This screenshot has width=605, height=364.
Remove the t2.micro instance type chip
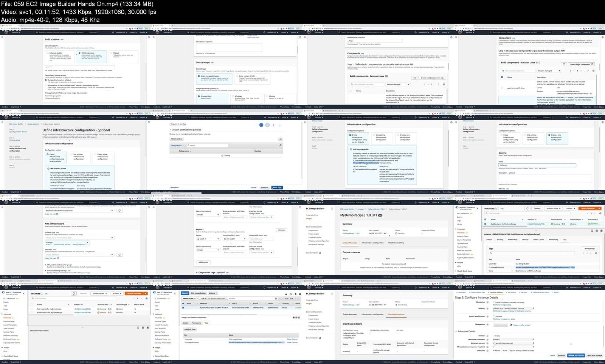coord(87,242)
